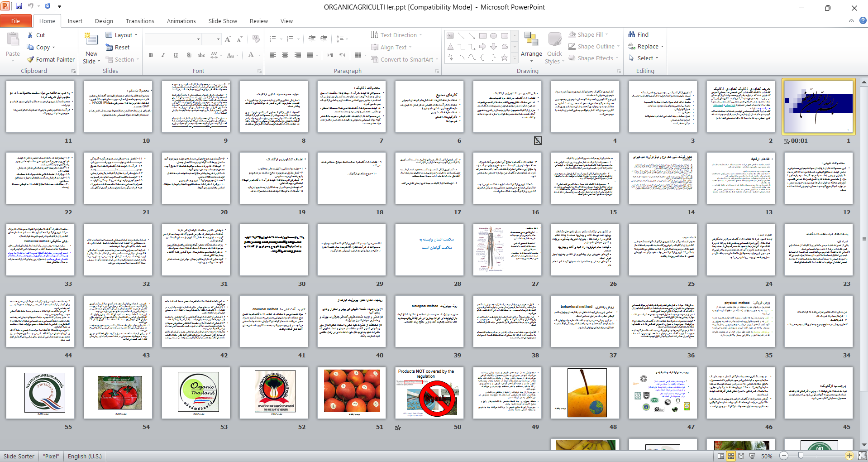Screen dimensions: 868x462
Task: Toggle Italic formatting
Action: point(163,55)
